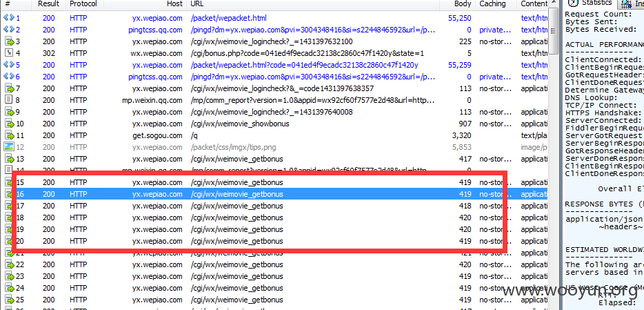
Task: Click the 907 body size cell
Action: coord(465,124)
